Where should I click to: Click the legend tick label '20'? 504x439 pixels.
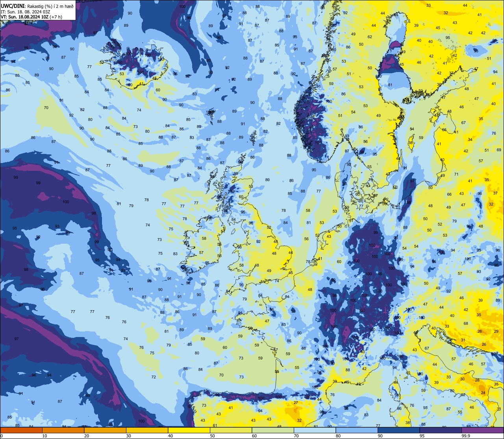tap(87, 436)
